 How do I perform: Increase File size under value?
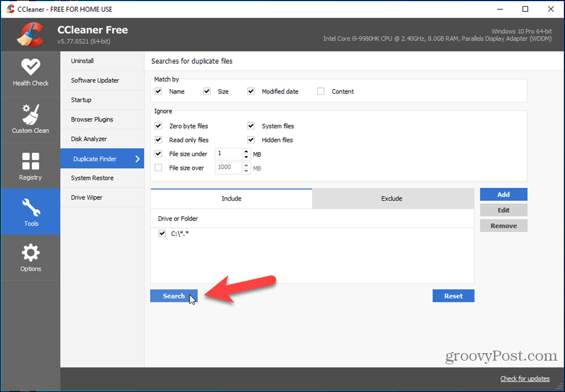[x=246, y=151]
